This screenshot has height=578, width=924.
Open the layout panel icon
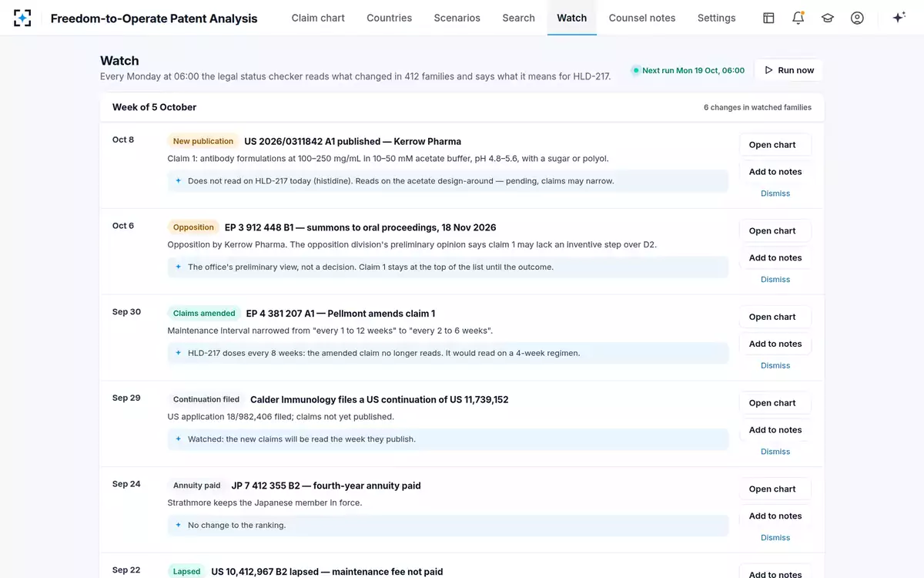pyautogui.click(x=768, y=18)
